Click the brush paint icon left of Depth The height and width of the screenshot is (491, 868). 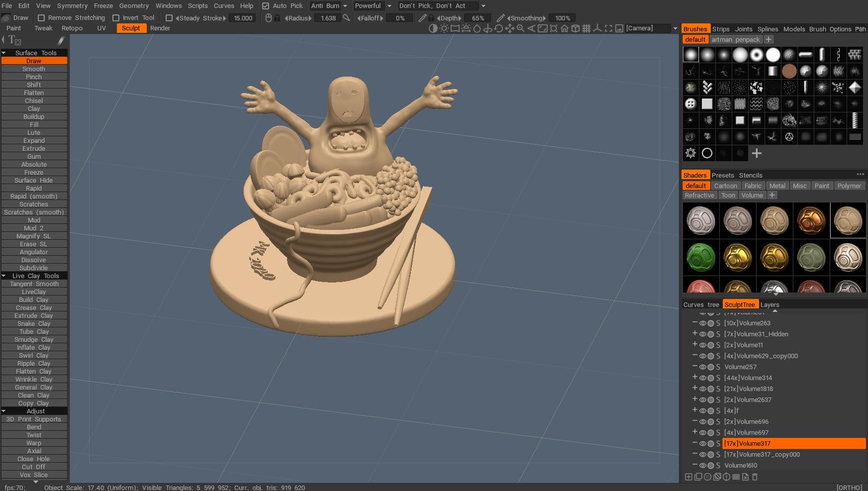click(x=422, y=18)
